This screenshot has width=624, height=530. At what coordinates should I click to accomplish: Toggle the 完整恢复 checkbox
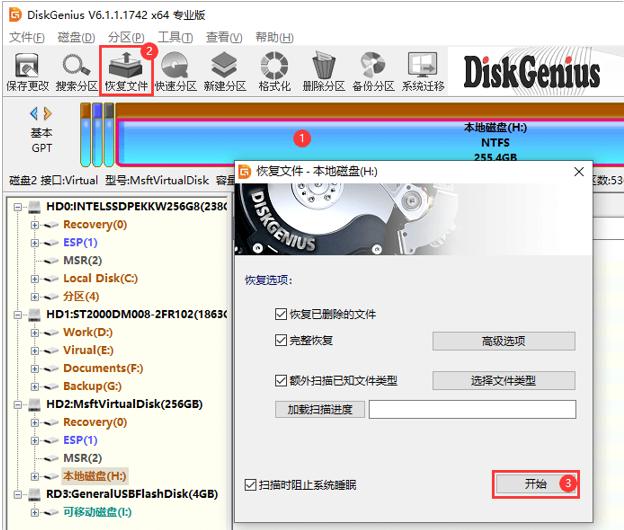tap(281, 341)
